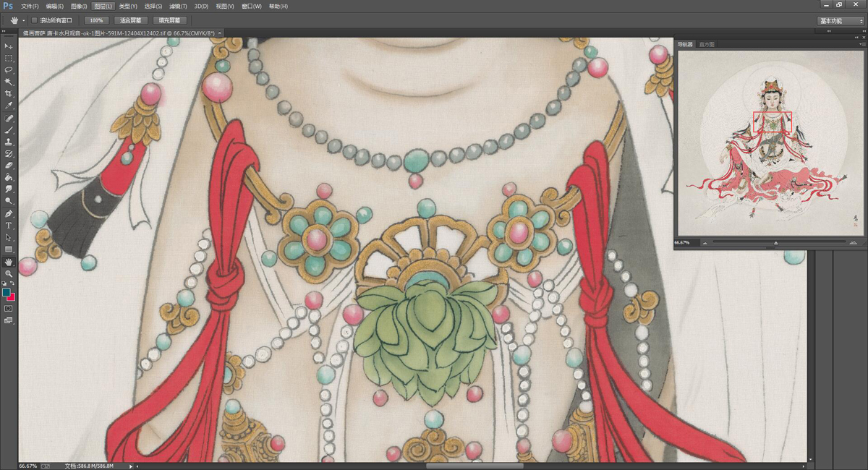
Task: Select the Magic Wand tool
Action: 9,82
